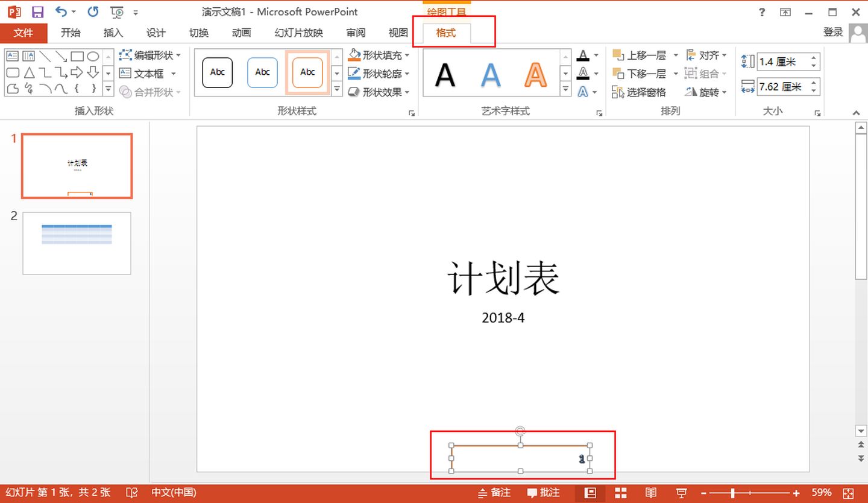The image size is (868, 503).
Task: Click the black WordArt style A
Action: click(x=445, y=75)
